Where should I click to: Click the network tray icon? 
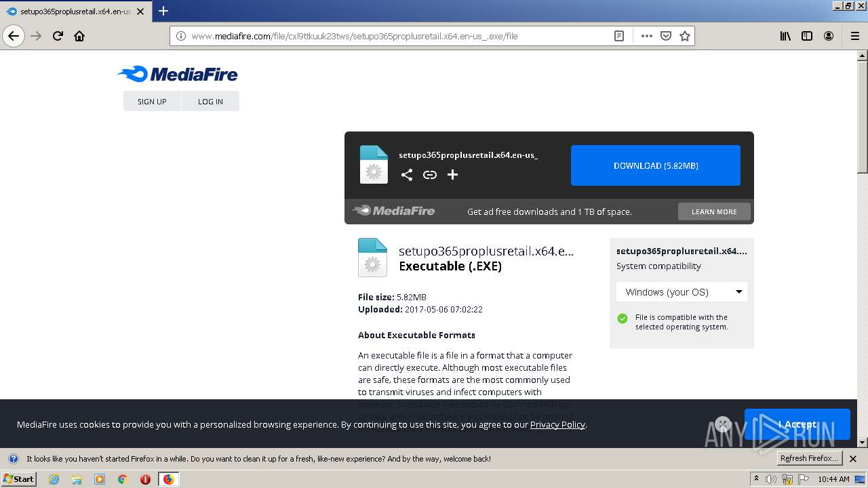787,479
